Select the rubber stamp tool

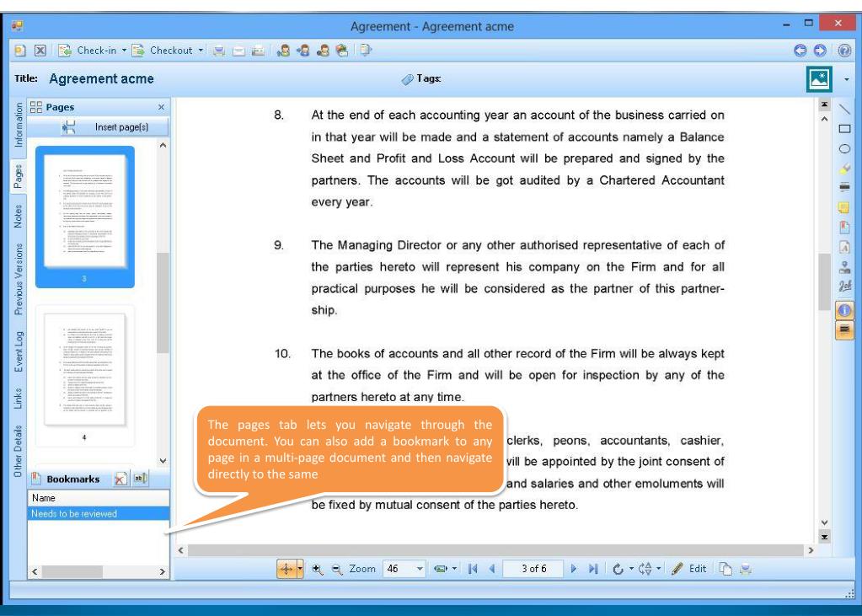click(x=844, y=267)
